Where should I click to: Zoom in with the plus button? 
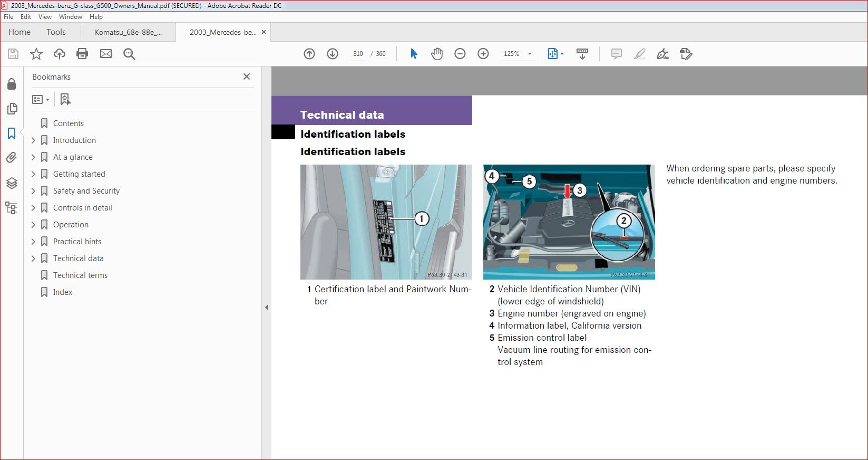(483, 54)
